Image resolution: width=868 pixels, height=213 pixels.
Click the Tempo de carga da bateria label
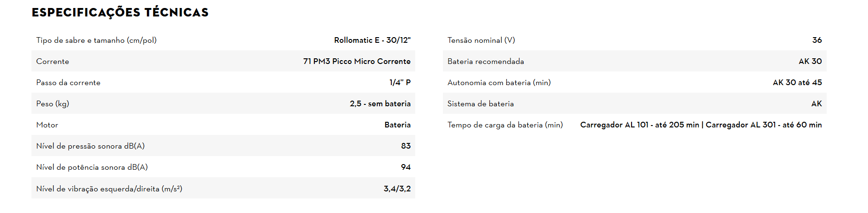click(505, 125)
